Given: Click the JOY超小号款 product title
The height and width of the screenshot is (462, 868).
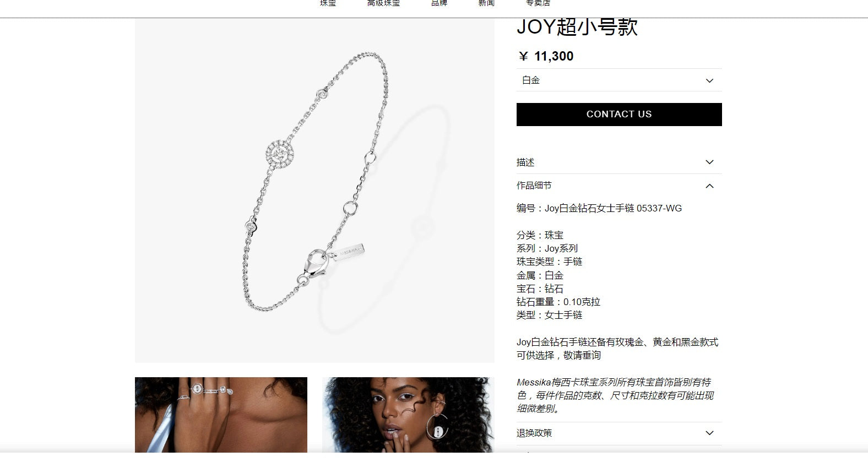Looking at the screenshot, I should point(577,27).
